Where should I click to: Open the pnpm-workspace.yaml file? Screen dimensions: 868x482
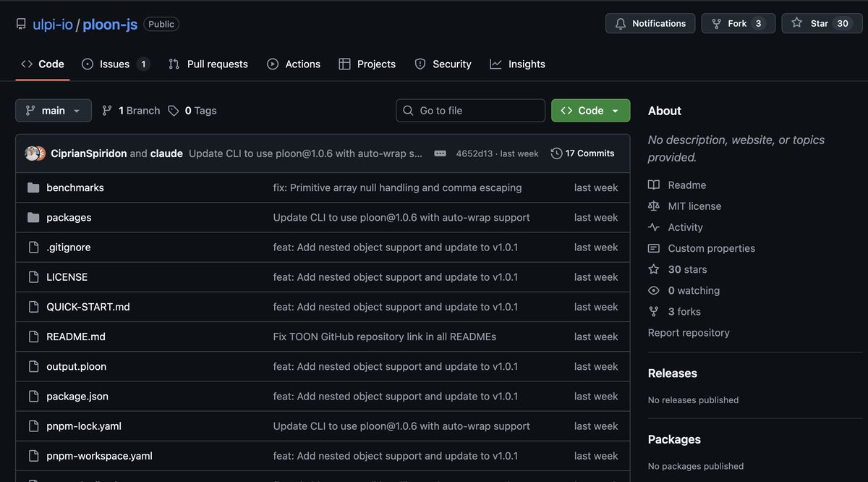coord(99,456)
